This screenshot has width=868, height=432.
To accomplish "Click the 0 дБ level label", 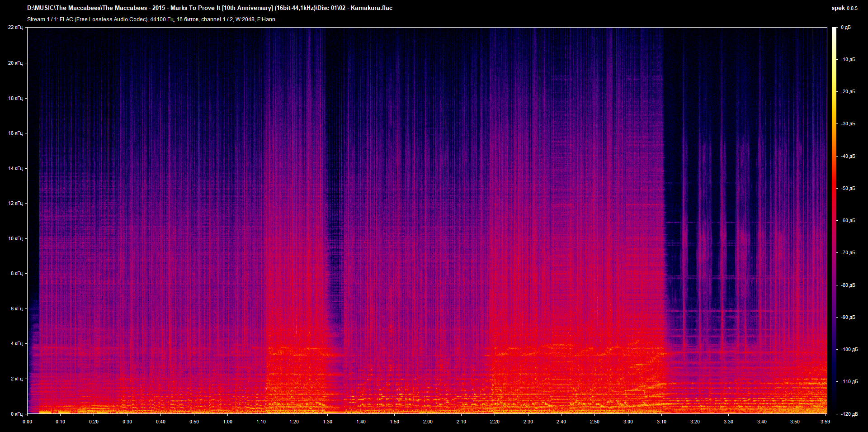I will [846, 28].
